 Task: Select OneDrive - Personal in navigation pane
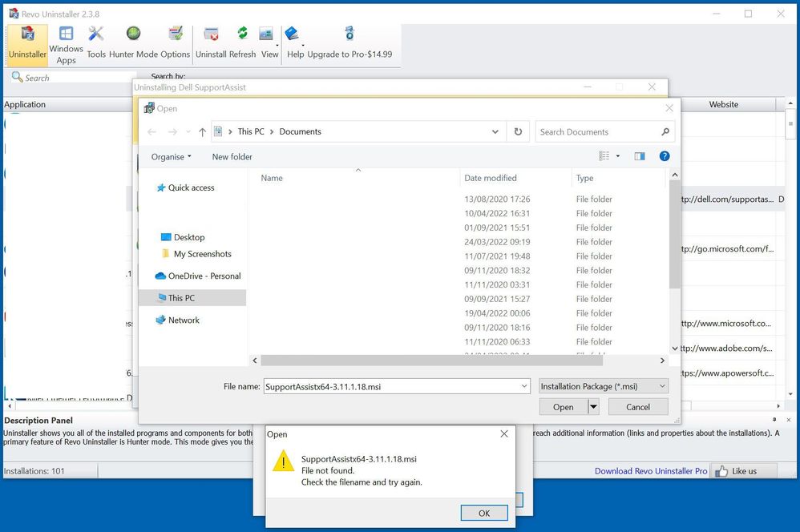198,276
